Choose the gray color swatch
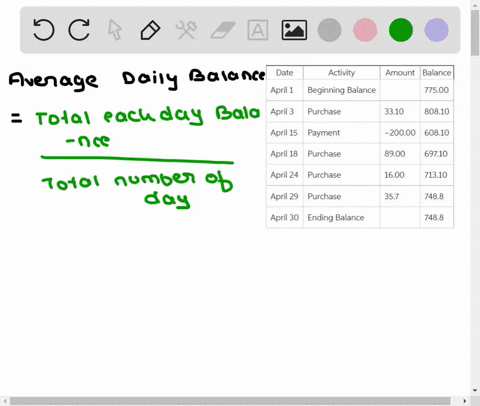 point(329,30)
